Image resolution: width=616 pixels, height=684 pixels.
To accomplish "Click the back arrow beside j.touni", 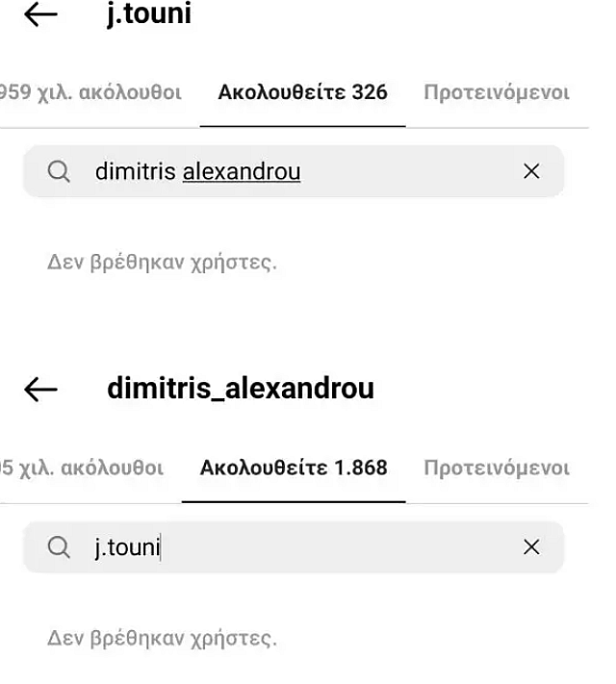I will [x=39, y=15].
